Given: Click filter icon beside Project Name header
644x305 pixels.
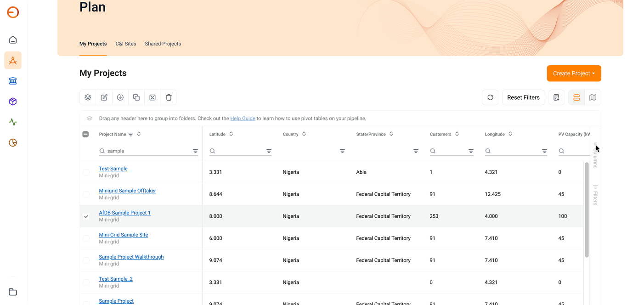Looking at the screenshot, I should pyautogui.click(x=130, y=135).
